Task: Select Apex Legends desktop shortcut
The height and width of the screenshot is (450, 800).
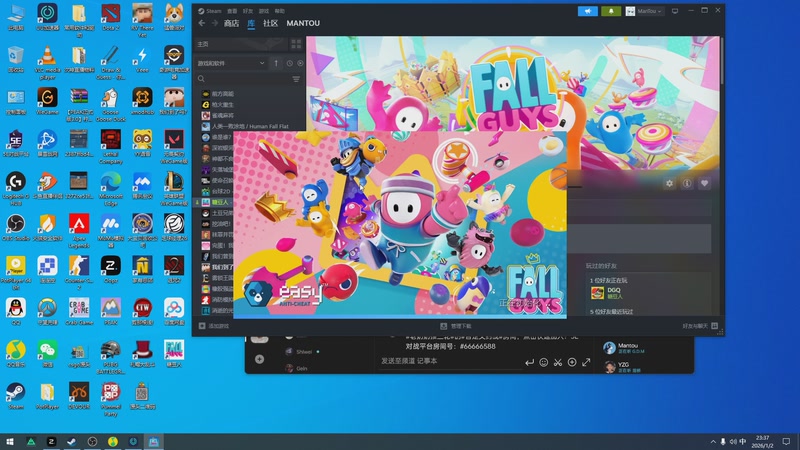Action: [79, 231]
